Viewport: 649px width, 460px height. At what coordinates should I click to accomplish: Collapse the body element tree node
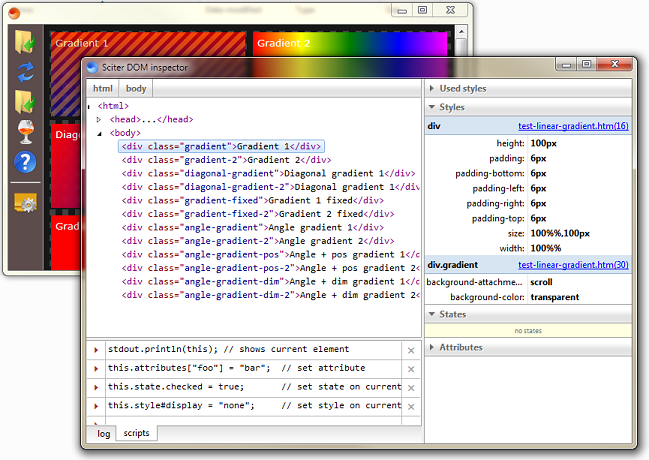click(x=99, y=133)
